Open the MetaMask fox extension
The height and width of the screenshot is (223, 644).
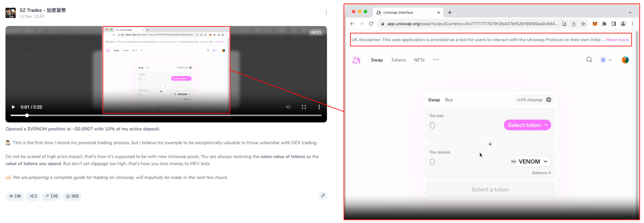pos(595,24)
